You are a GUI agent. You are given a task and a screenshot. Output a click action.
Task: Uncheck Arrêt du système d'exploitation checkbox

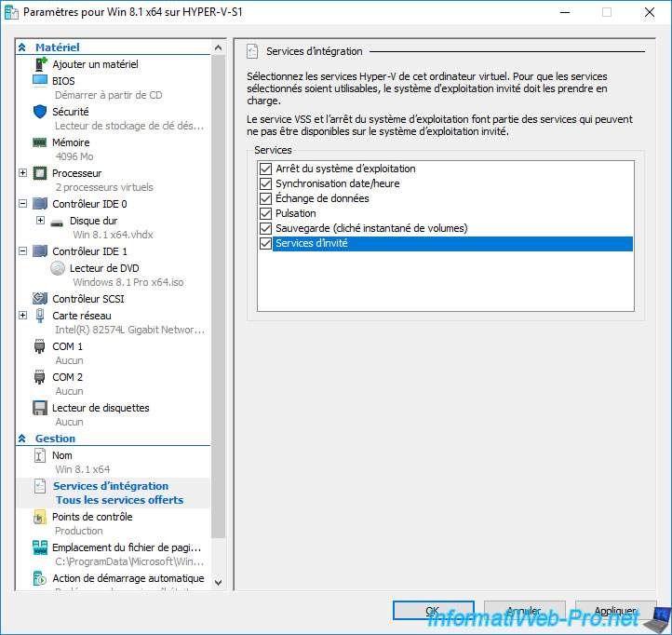(x=265, y=169)
